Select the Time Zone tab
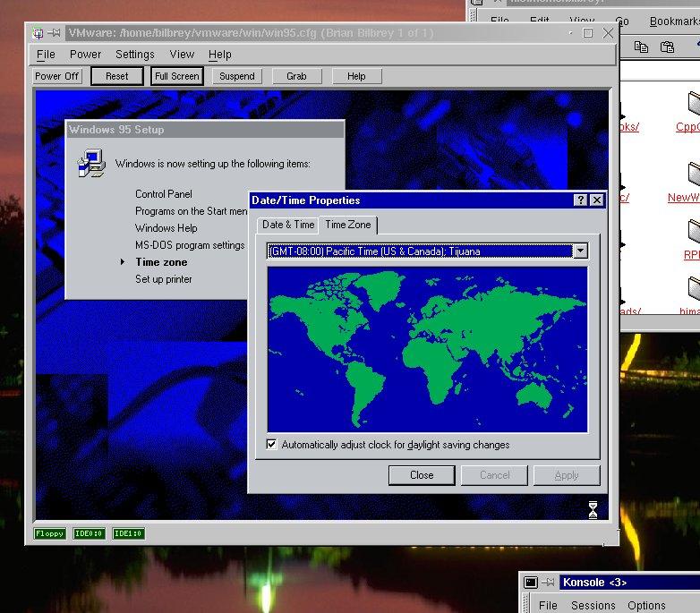Screen dimensions: 700x613 (x=348, y=225)
